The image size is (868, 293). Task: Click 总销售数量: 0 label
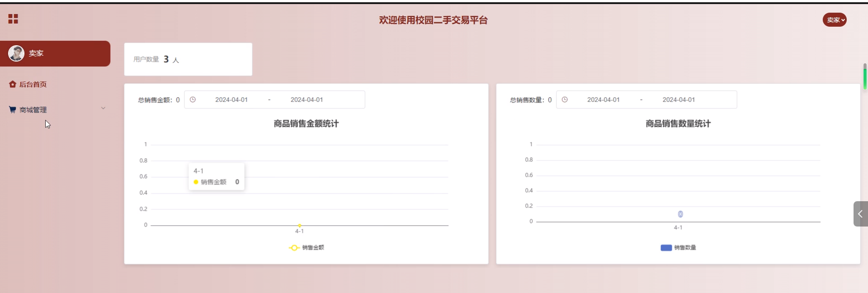point(531,100)
